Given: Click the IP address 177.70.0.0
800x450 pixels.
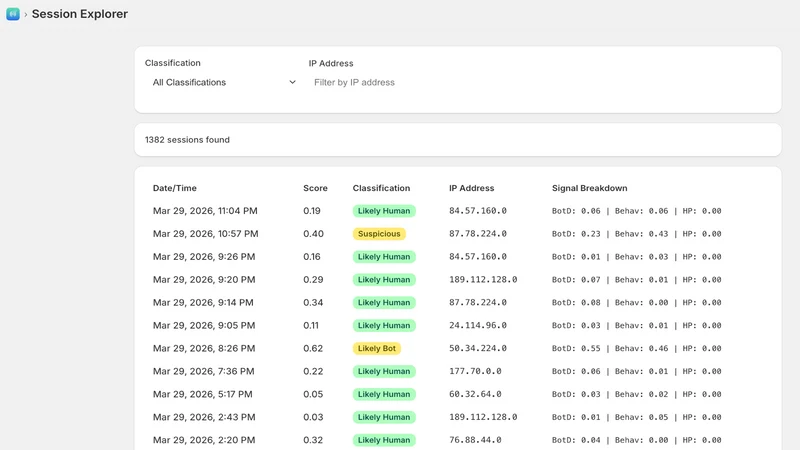Looking at the screenshot, I should (475, 371).
